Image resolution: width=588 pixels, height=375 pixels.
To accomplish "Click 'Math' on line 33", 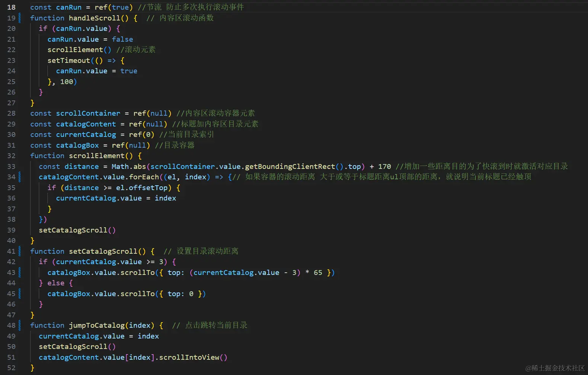I will 120,166.
